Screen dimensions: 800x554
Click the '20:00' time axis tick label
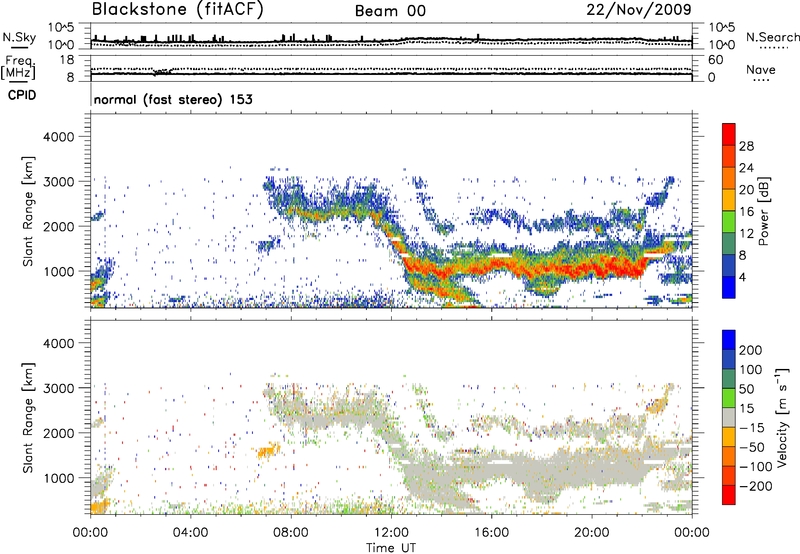591,533
